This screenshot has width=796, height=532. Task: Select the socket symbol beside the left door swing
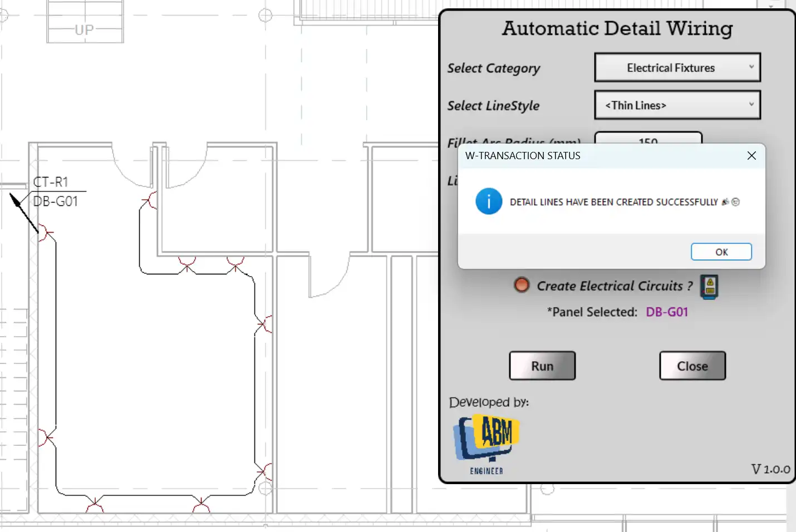(x=150, y=200)
